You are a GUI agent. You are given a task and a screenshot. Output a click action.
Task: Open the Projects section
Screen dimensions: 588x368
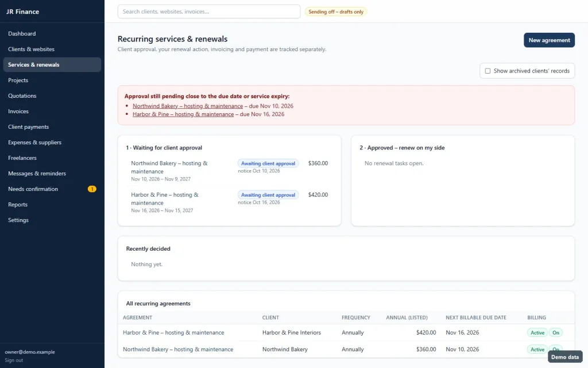pos(52,80)
